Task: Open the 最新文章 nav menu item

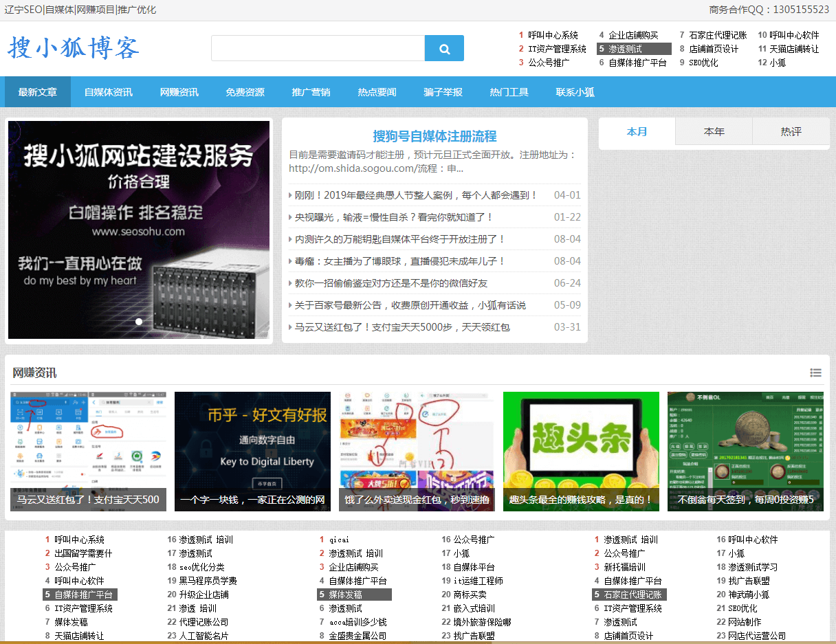Action: pos(38,92)
